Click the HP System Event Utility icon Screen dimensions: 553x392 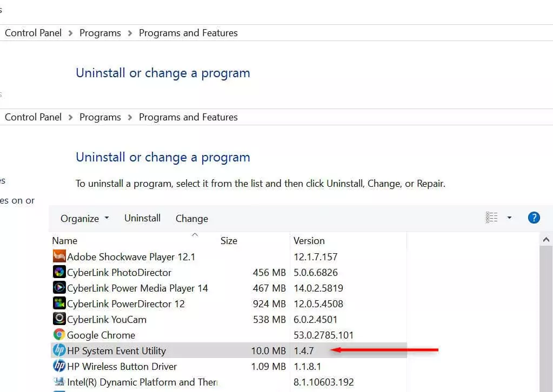click(59, 350)
